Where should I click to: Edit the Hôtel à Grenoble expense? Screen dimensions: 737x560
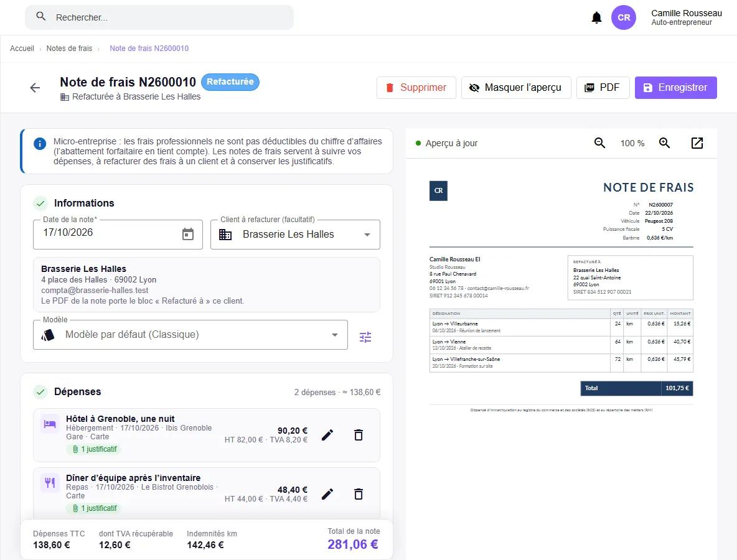point(327,435)
